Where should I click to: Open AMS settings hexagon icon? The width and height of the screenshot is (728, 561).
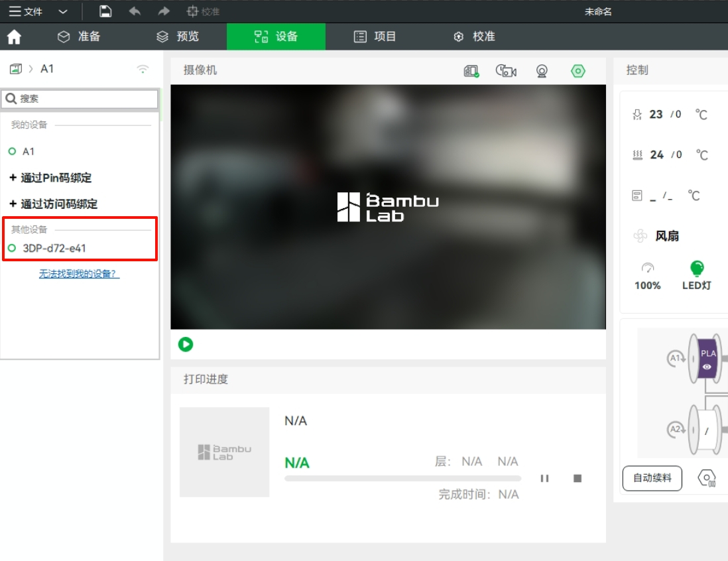(x=707, y=478)
